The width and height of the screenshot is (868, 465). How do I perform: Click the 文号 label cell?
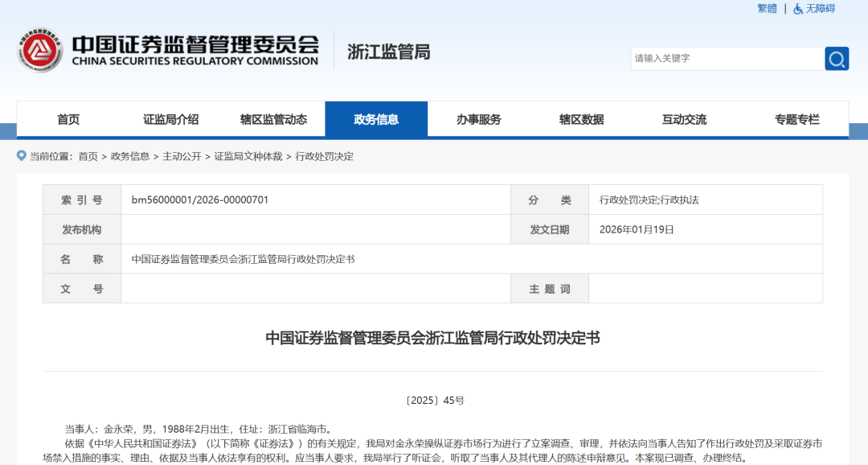click(82, 289)
